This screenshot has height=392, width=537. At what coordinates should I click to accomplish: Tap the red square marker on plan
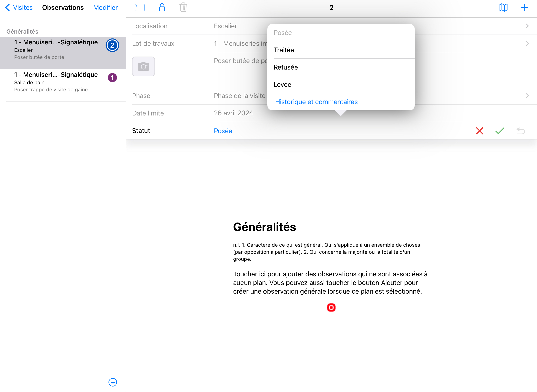331,308
